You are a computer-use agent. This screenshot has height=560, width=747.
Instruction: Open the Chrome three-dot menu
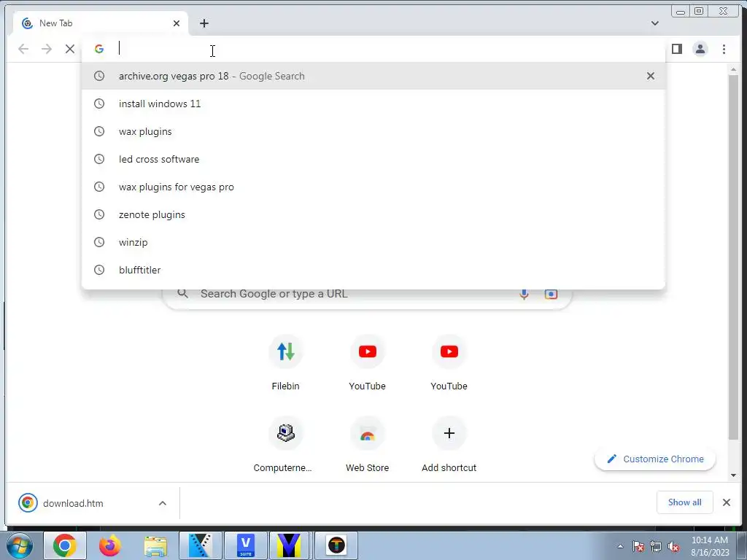tap(724, 49)
